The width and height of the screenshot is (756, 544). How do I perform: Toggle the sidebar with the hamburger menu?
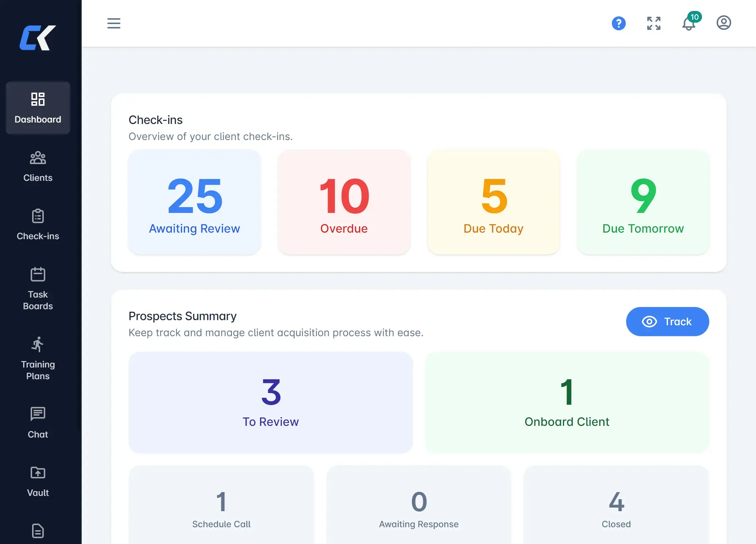pos(113,23)
